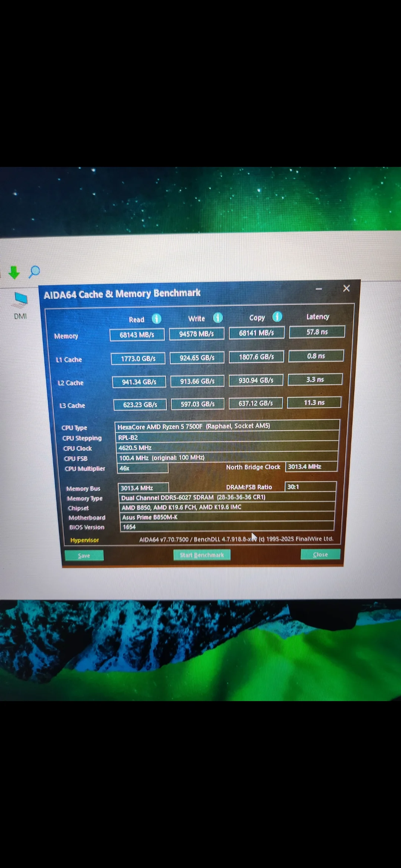Click the Copy column header
The width and height of the screenshot is (401, 868).
pos(257,318)
